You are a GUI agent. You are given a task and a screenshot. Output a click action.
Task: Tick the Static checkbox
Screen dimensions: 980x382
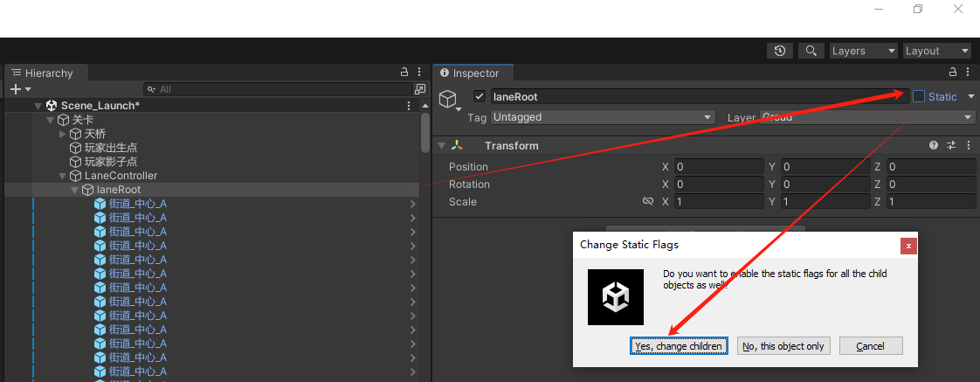[x=919, y=96]
